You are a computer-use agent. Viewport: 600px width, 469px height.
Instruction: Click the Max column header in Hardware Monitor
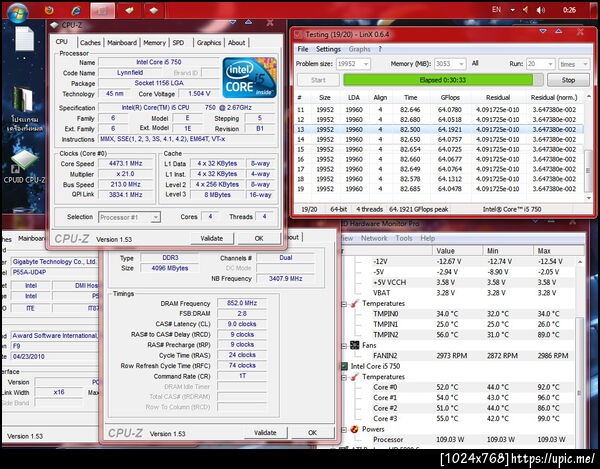[558, 251]
